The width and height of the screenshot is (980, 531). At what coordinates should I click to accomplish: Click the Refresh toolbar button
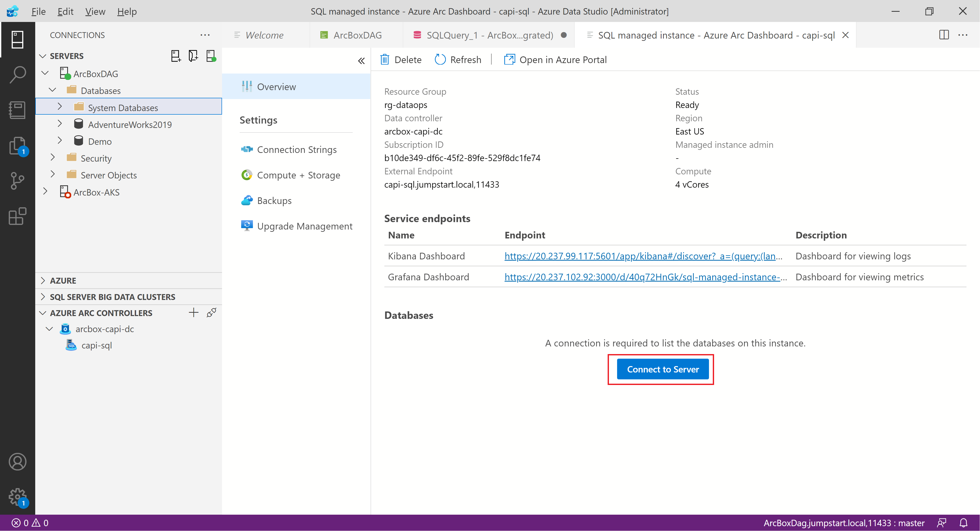click(x=458, y=60)
